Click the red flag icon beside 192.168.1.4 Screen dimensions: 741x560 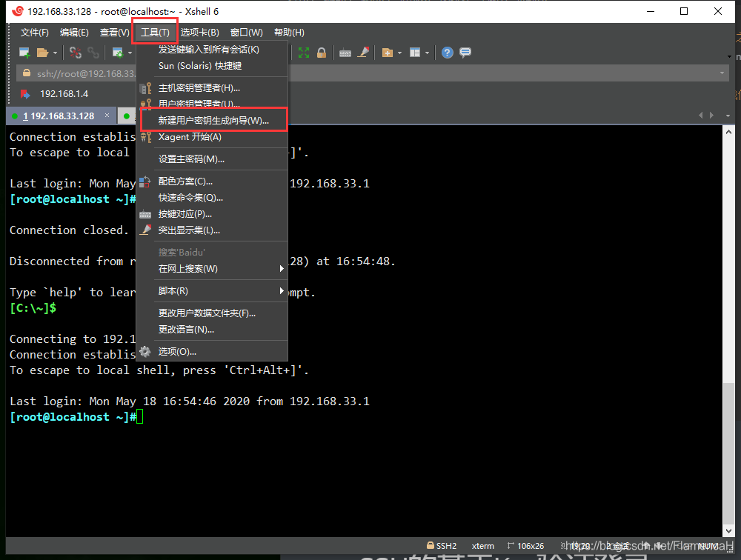(x=25, y=94)
